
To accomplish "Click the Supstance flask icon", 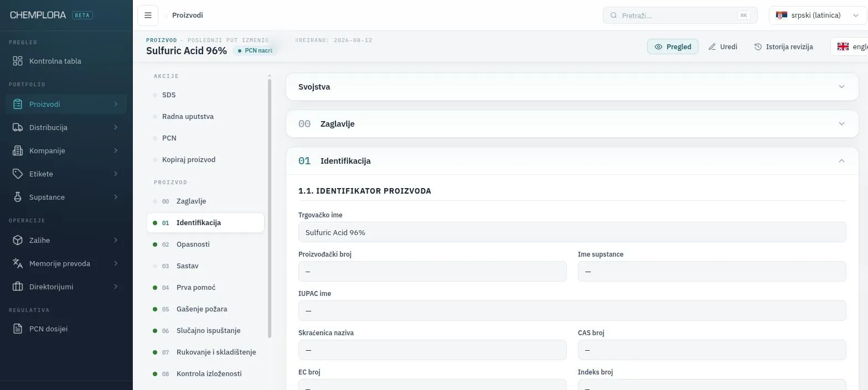I will pos(18,197).
